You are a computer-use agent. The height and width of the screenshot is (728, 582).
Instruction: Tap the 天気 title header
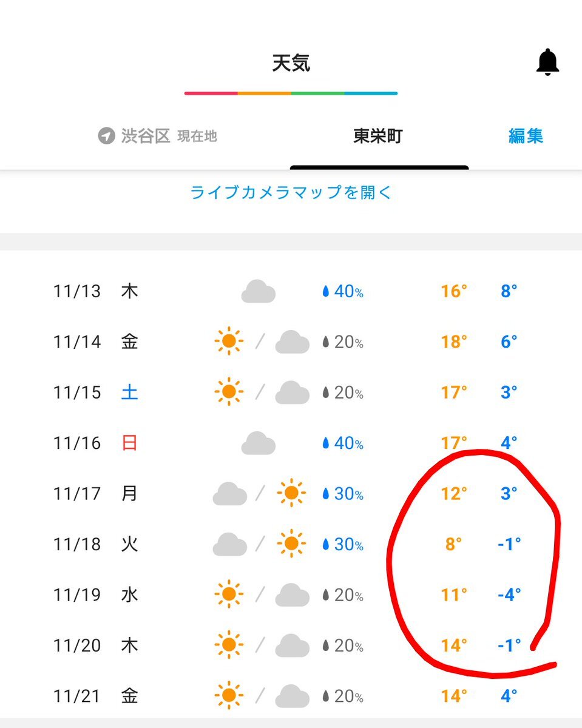pyautogui.click(x=291, y=63)
